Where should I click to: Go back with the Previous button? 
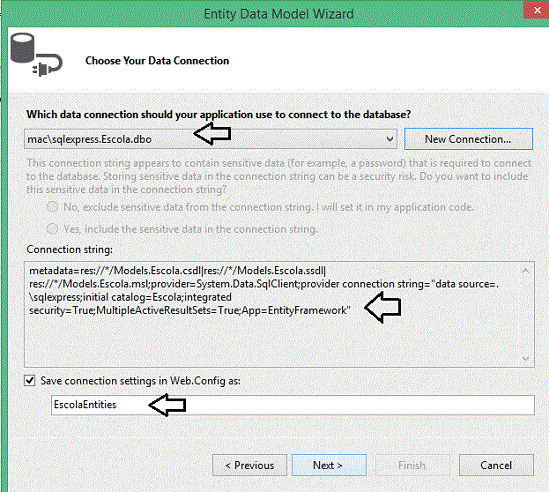(249, 465)
